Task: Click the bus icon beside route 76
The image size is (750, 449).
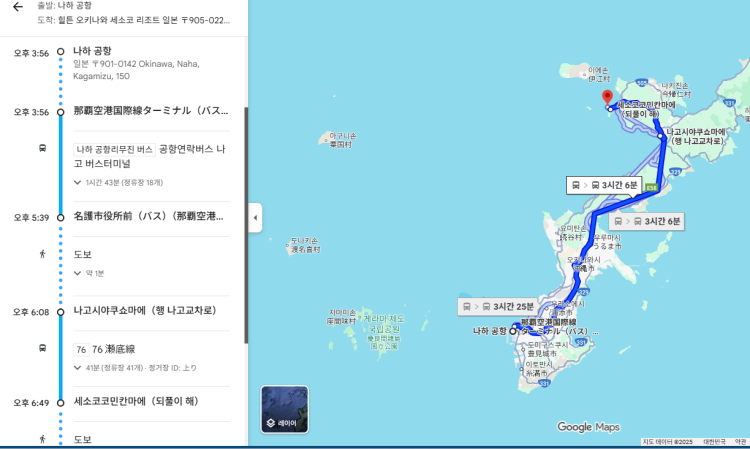Action: (x=42, y=349)
